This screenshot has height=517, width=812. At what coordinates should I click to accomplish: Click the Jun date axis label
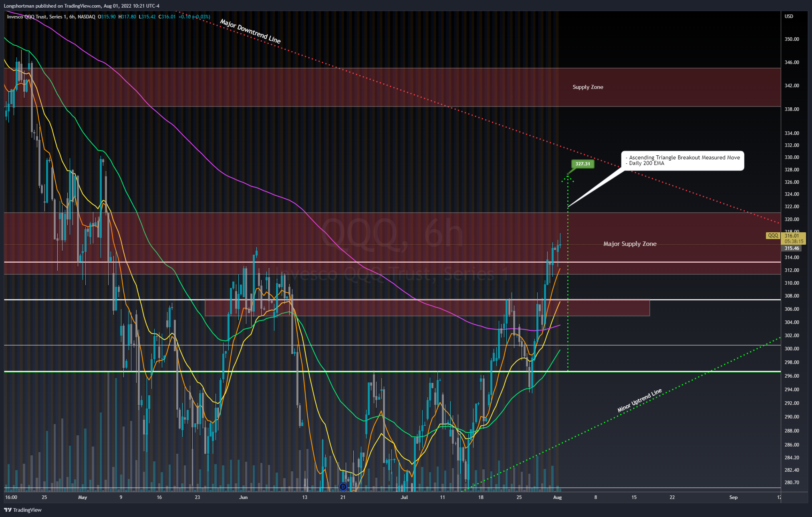[x=243, y=497]
